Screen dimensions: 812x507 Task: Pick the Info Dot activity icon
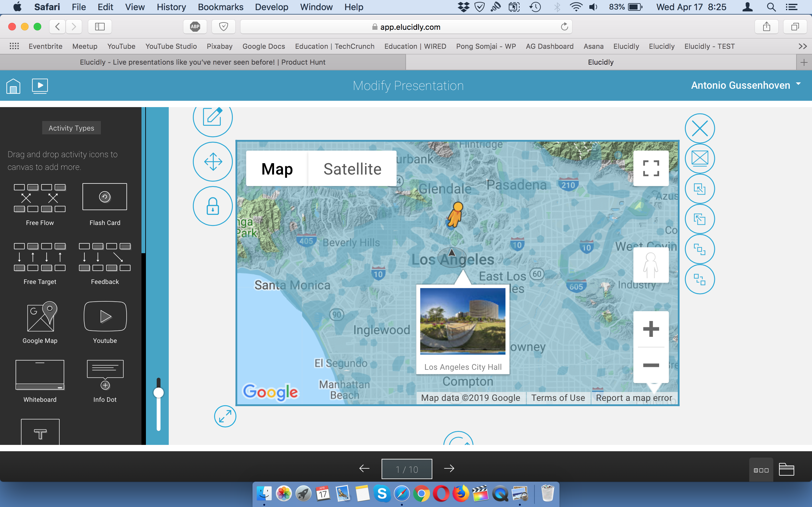[105, 381]
